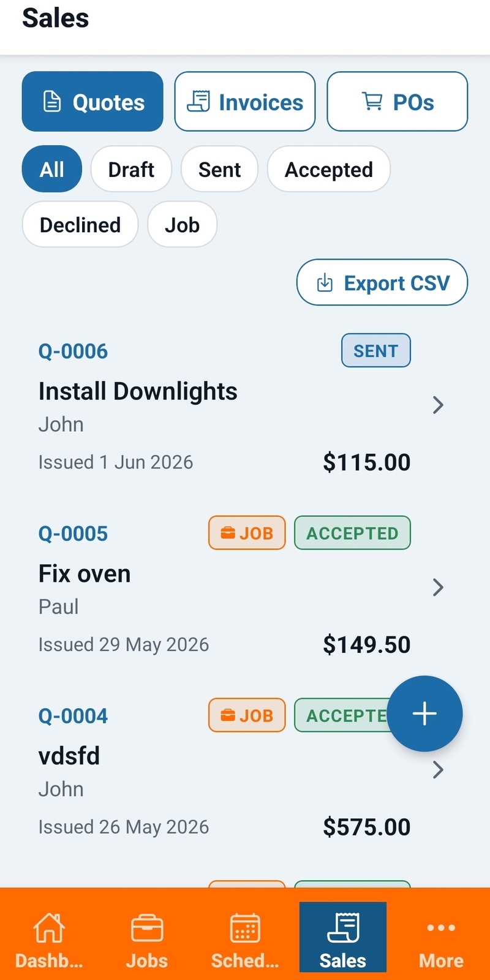Viewport: 490px width, 980px height.
Task: Expand Fix oven quote with chevron arrow
Action: (x=438, y=587)
